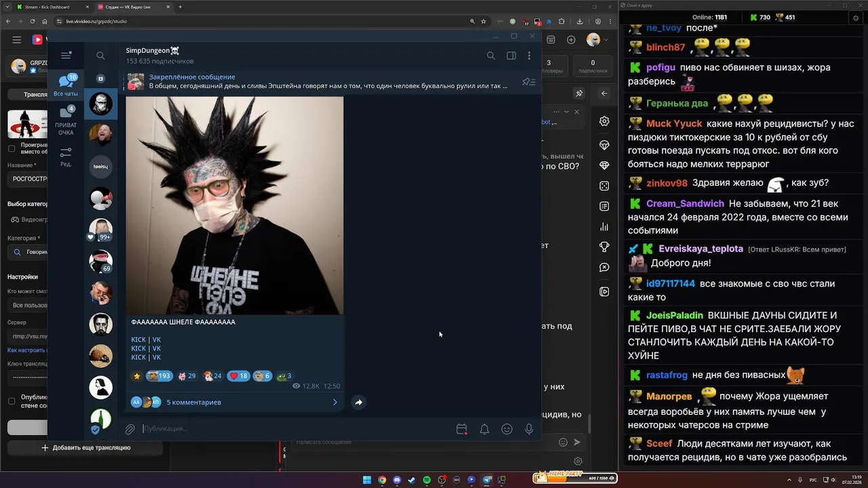Open the bar chart statistics icon
The width and height of the screenshot is (868, 488).
click(604, 226)
